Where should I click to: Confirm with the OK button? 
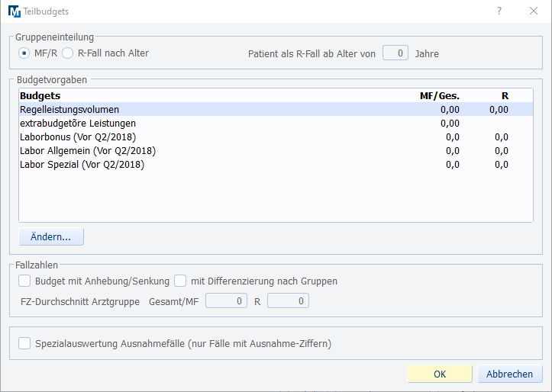click(440, 374)
